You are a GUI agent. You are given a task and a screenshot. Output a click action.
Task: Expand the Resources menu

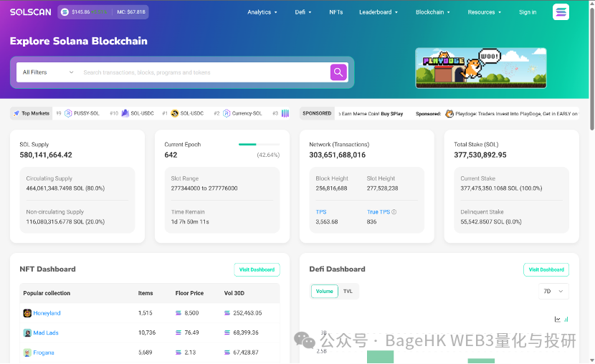coord(484,12)
